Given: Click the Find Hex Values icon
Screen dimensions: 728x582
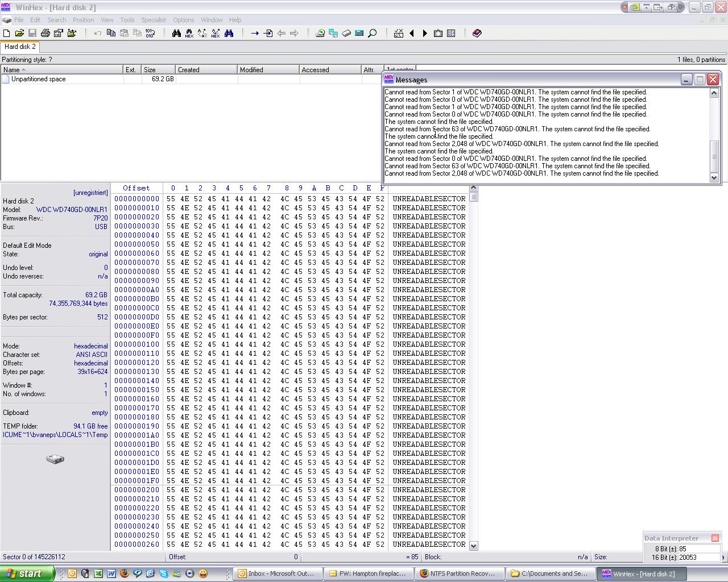Looking at the screenshot, I should click(189, 34).
